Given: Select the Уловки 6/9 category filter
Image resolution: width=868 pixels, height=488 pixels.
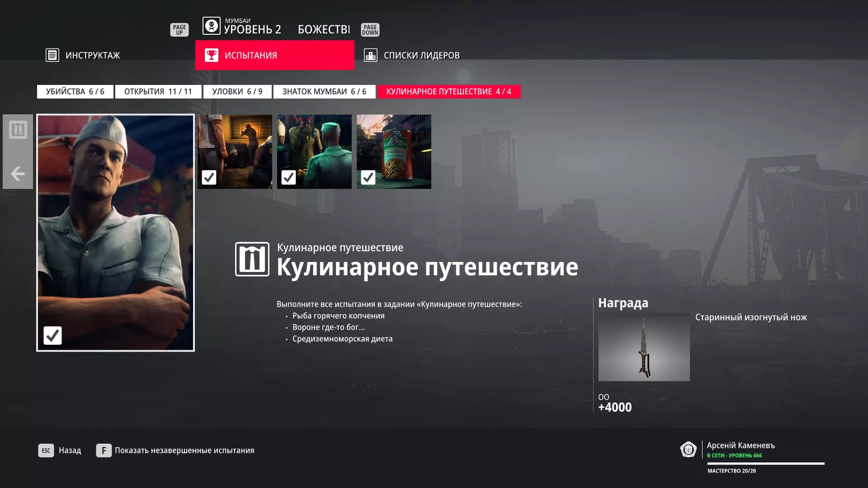Looking at the screenshot, I should point(237,91).
